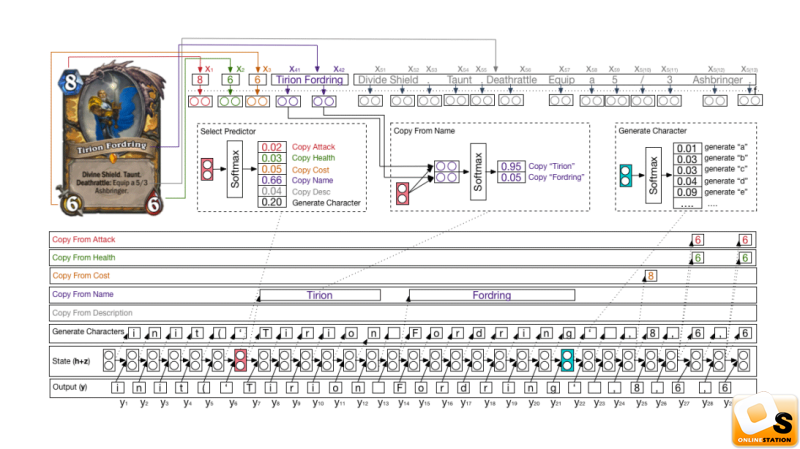Click the red state node in the Copy From Name box
This screenshot has height=449, width=800.
coord(403,194)
